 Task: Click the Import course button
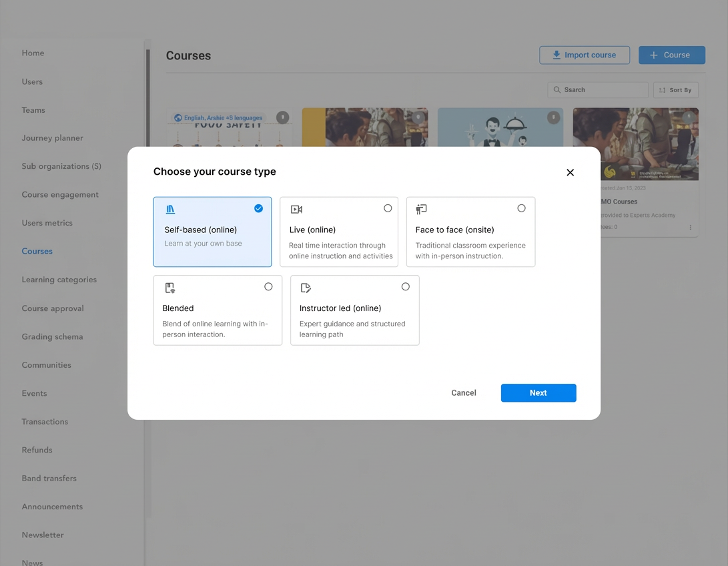pyautogui.click(x=585, y=55)
